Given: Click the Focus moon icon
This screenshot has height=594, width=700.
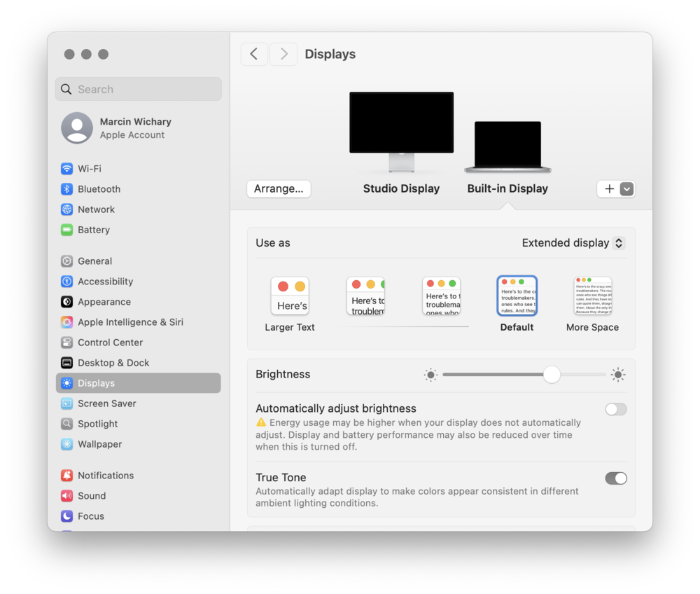Looking at the screenshot, I should 67,516.
